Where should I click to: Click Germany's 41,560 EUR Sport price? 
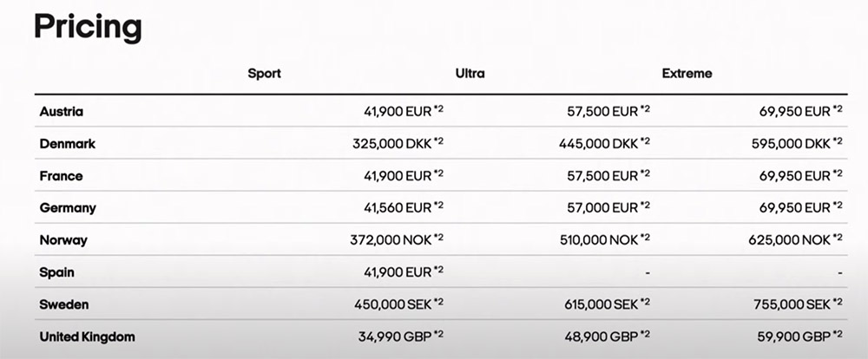tap(398, 208)
